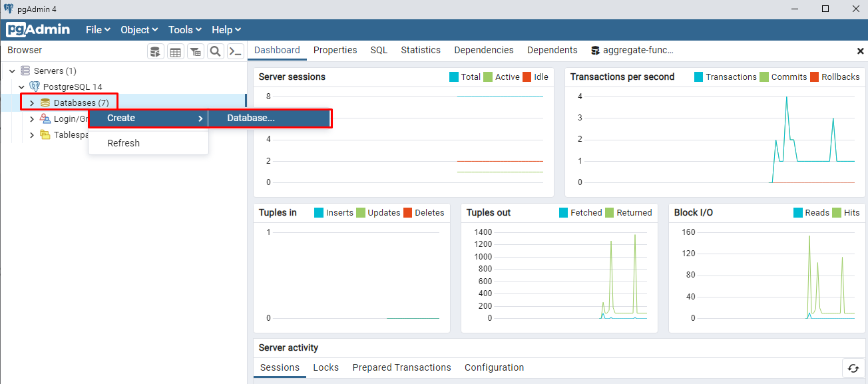Click the Idle legend swatch in Server sessions
This screenshot has height=384, width=868.
tap(527, 77)
